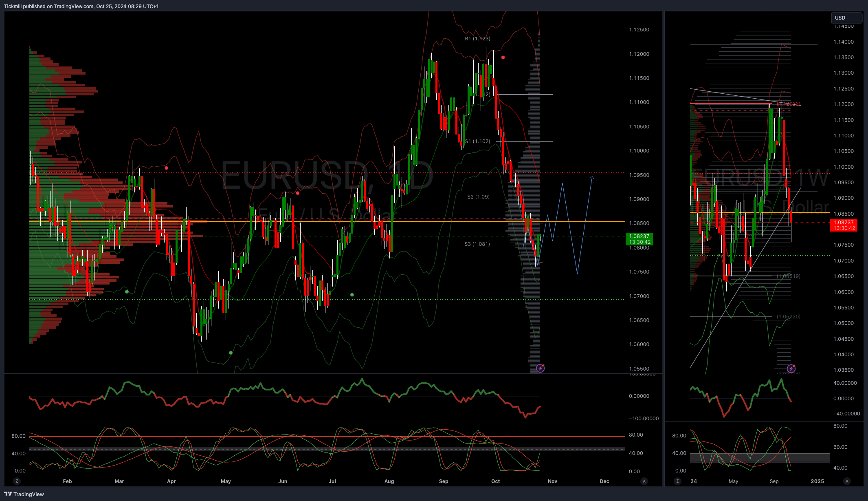Select the red marker dot near mid June

[x=298, y=193]
